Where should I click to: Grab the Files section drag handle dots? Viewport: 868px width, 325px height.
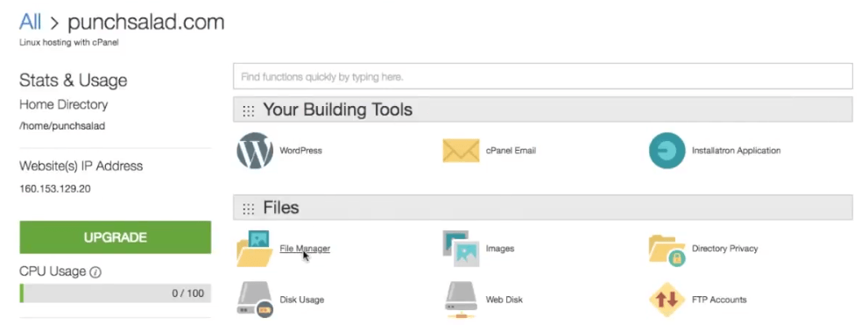coord(249,208)
